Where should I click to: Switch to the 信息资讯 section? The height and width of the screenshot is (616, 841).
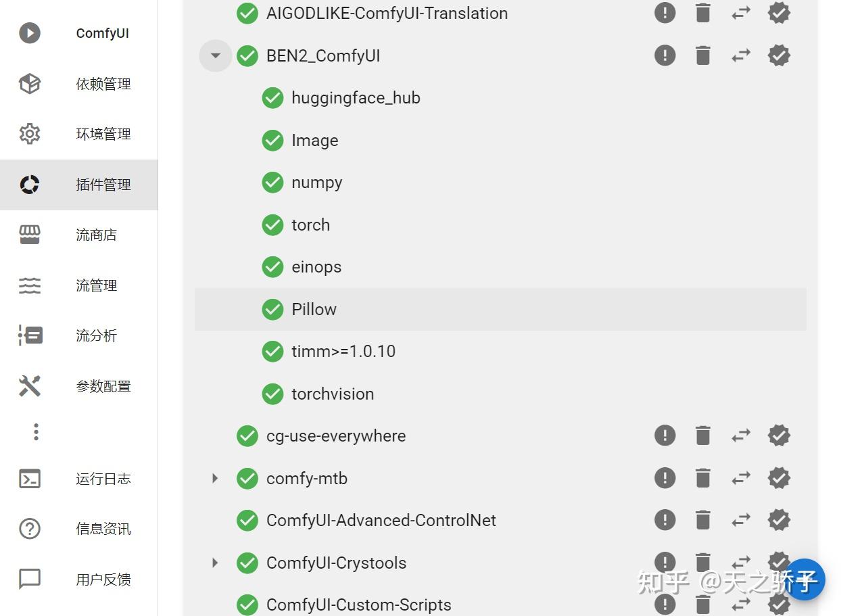pos(30,529)
